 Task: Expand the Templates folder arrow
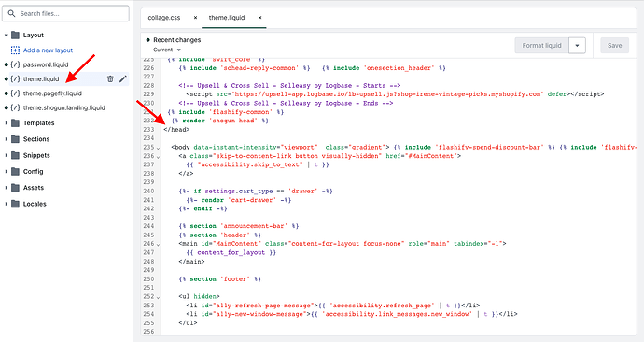click(x=7, y=123)
